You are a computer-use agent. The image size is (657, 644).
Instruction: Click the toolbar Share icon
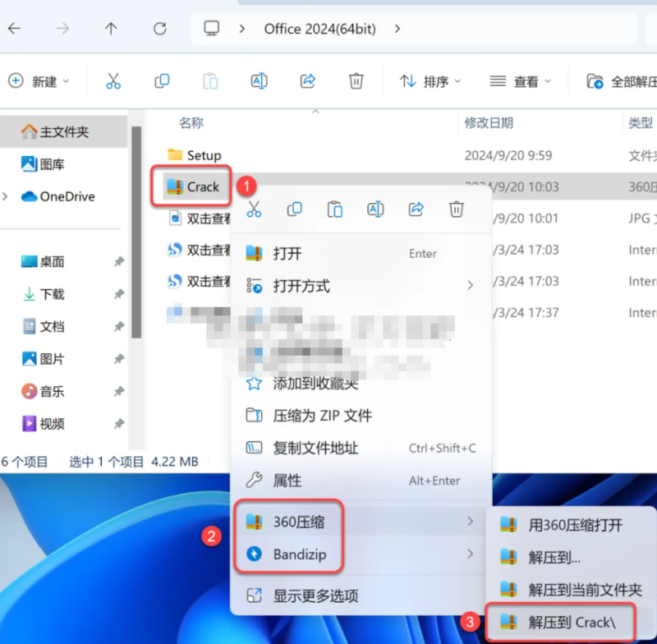click(x=307, y=80)
